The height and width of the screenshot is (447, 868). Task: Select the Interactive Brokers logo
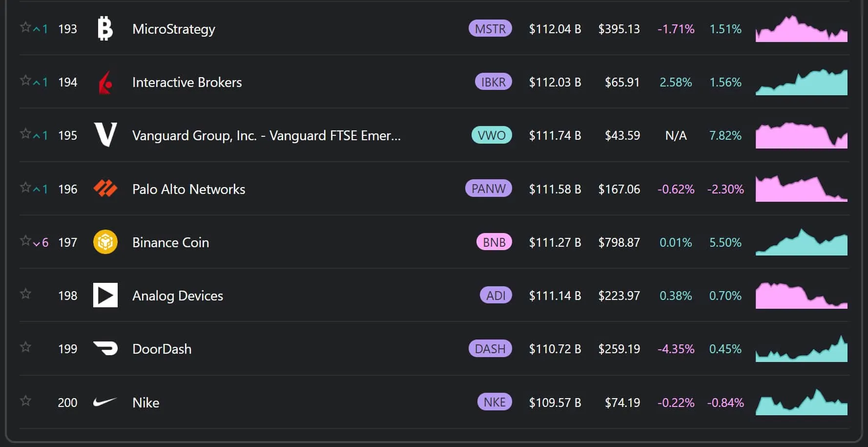(105, 82)
